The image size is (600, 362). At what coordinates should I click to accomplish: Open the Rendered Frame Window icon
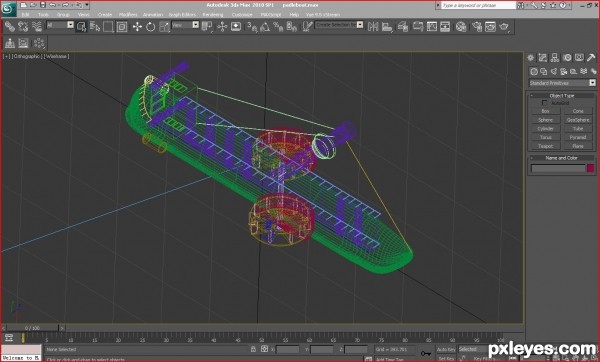[x=490, y=26]
